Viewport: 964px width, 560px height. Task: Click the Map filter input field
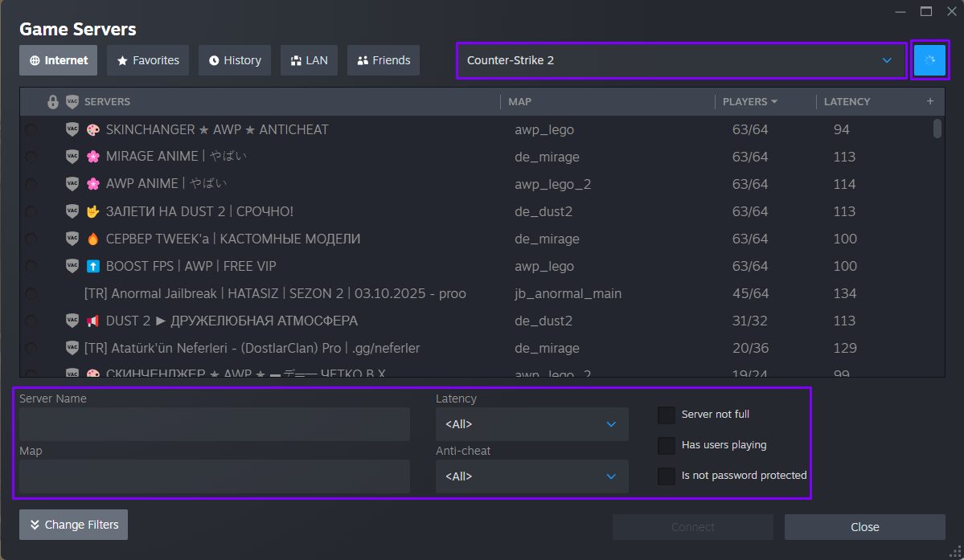[213, 476]
